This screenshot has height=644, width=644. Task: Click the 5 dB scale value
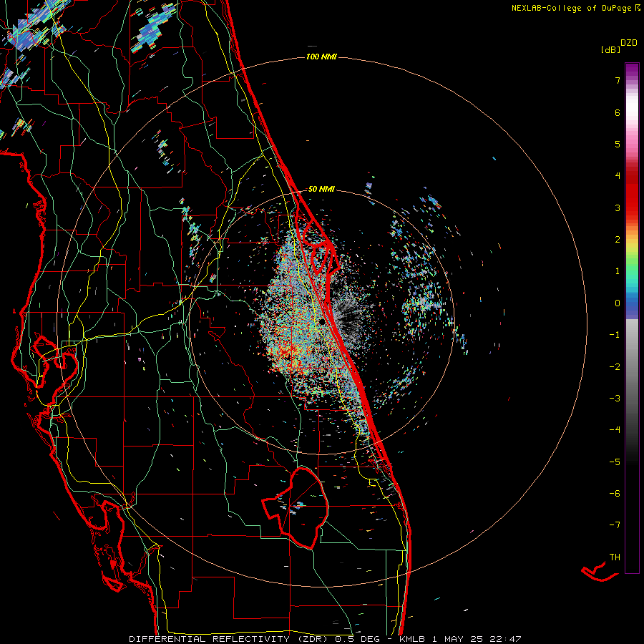tap(618, 144)
